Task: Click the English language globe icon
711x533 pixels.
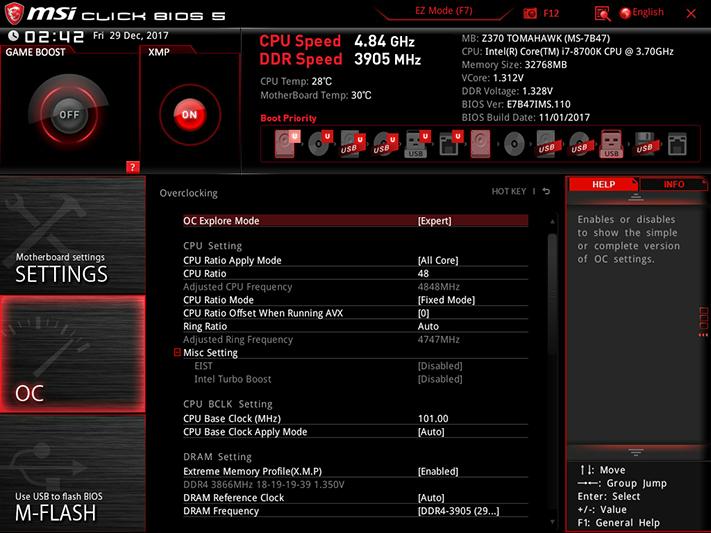Action: click(x=625, y=13)
